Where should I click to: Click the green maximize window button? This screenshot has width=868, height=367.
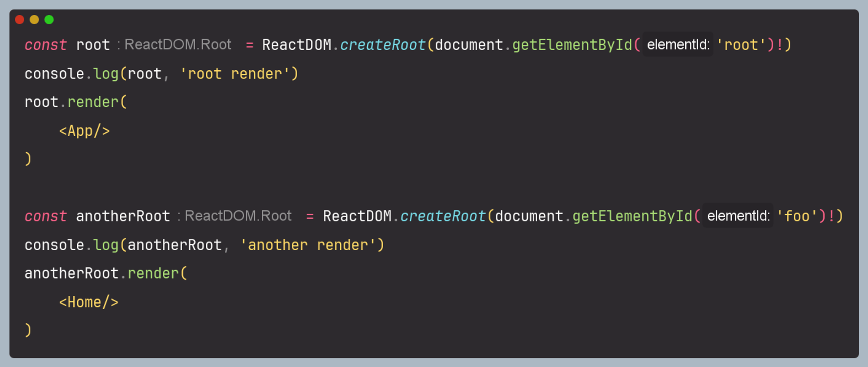(x=49, y=20)
